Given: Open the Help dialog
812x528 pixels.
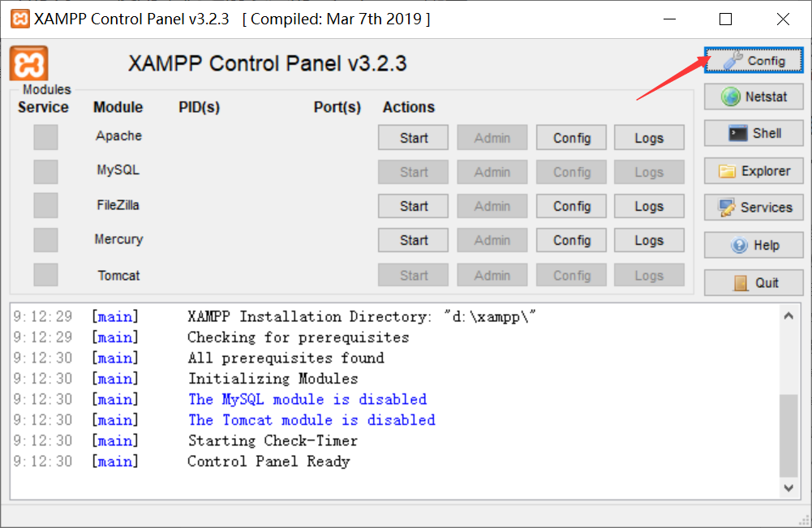Looking at the screenshot, I should pyautogui.click(x=754, y=245).
